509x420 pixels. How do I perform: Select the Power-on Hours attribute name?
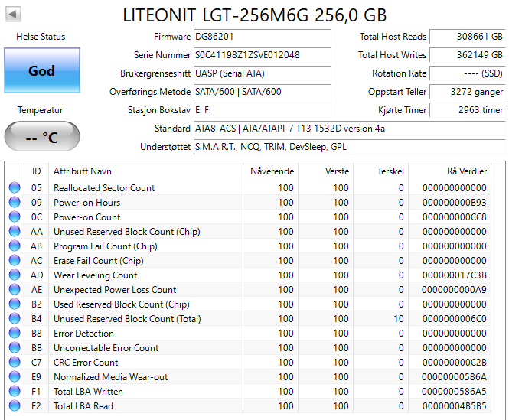coord(87,203)
